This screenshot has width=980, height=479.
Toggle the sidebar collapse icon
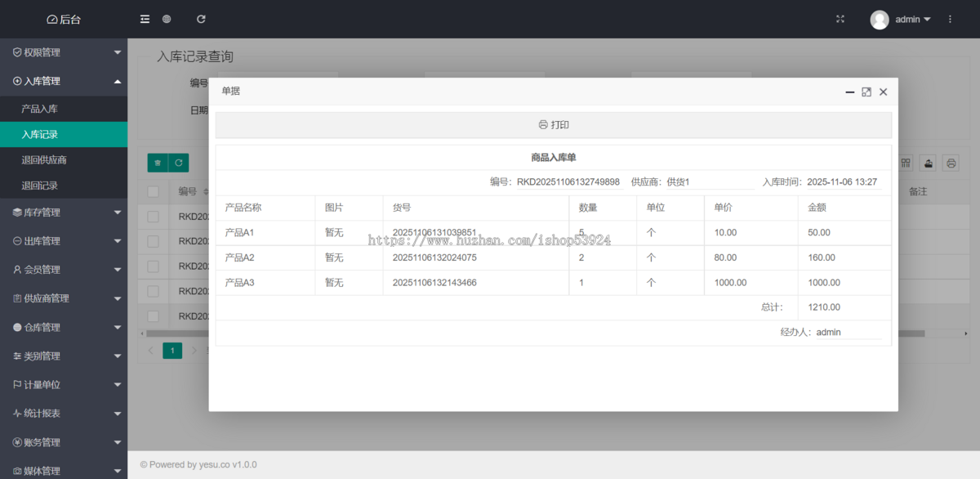pyautogui.click(x=145, y=19)
